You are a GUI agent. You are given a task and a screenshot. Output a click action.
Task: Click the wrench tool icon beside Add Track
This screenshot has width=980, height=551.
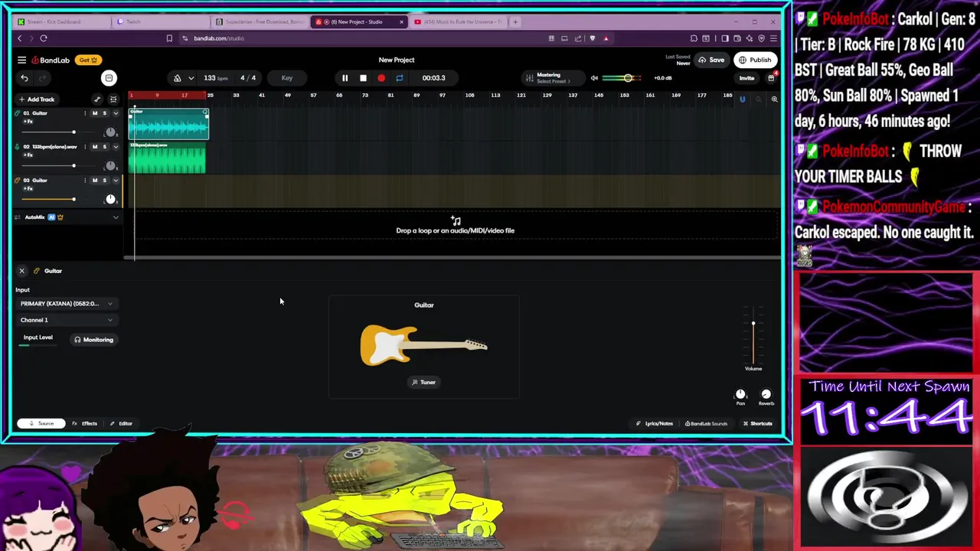pos(97,99)
